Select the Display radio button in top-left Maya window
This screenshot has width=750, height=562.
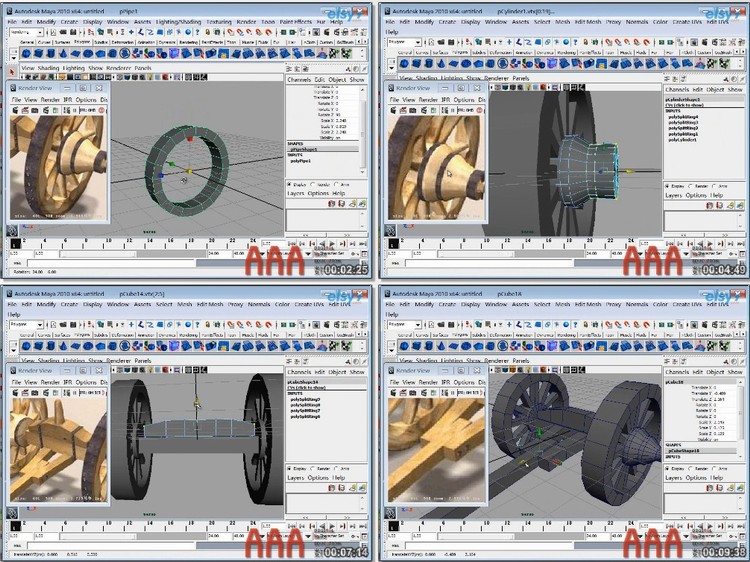pyautogui.click(x=291, y=184)
